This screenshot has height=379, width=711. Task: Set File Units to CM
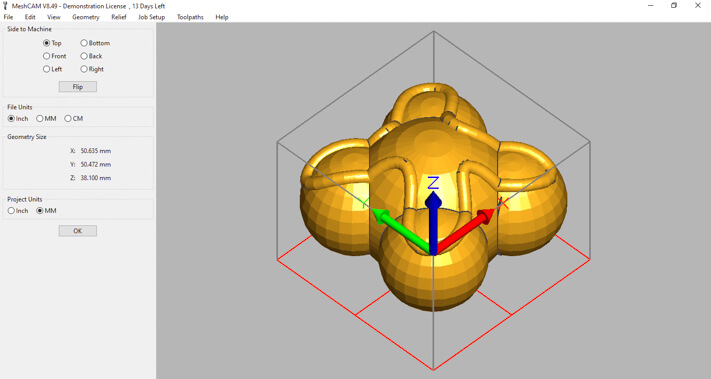coord(73,119)
